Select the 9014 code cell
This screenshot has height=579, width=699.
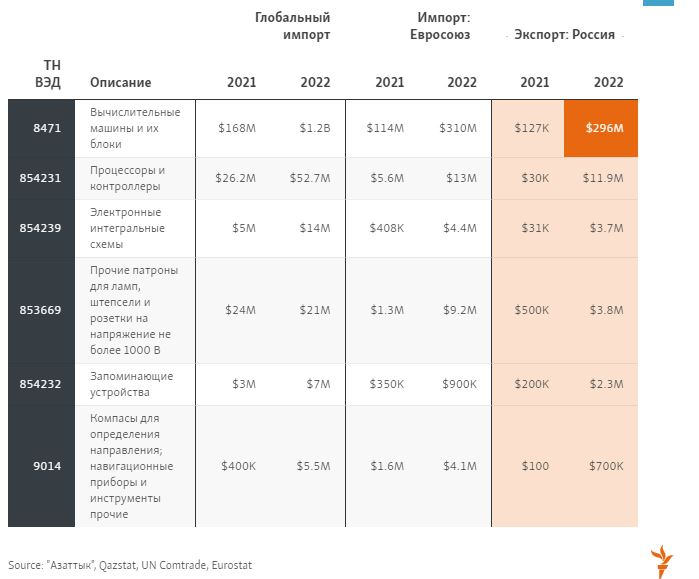pyautogui.click(x=41, y=466)
